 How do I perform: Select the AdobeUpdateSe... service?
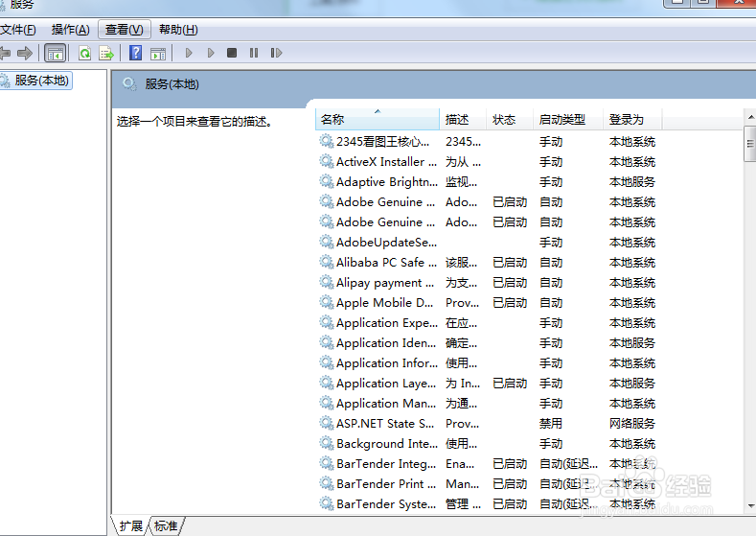pos(487,243)
